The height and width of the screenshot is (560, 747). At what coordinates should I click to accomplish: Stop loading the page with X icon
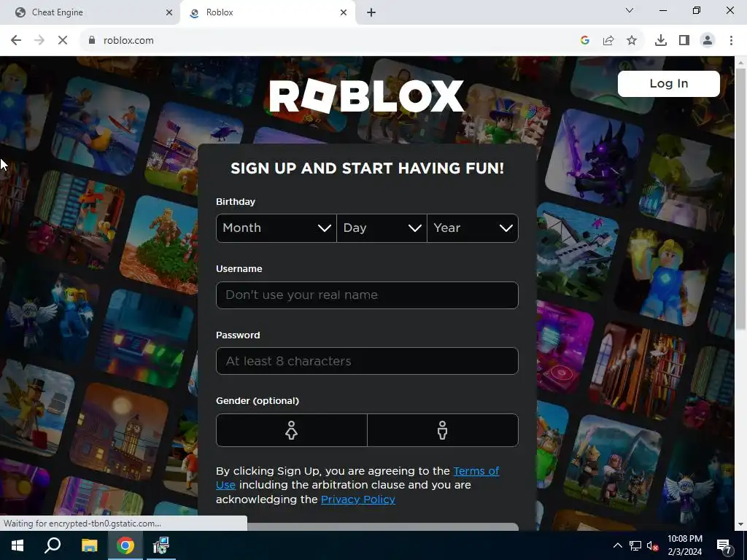pos(63,41)
